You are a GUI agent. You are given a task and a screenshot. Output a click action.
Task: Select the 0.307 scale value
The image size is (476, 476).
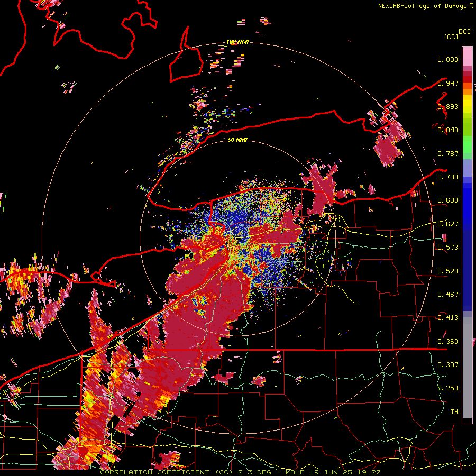(x=448, y=365)
